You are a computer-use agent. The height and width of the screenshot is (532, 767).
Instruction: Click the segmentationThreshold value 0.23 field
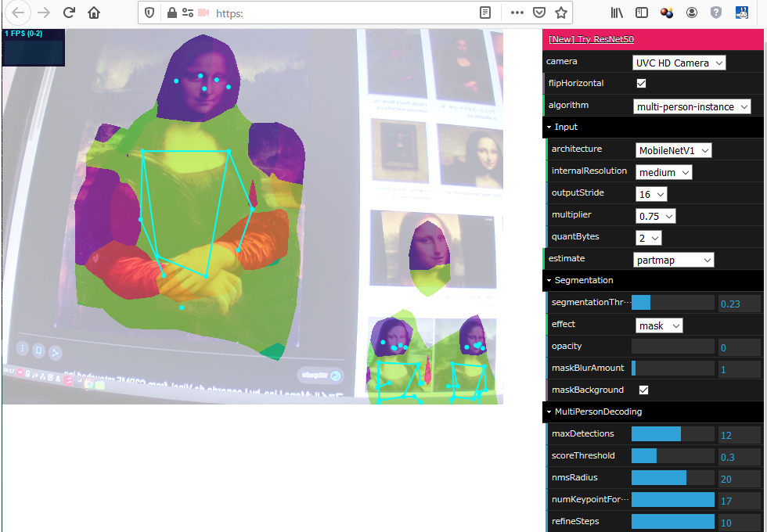point(739,304)
